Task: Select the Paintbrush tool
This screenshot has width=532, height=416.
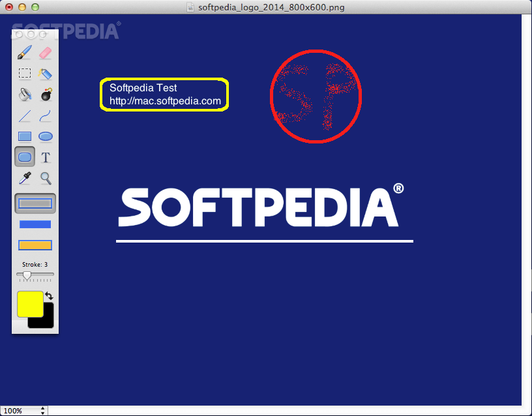Action: pos(25,53)
